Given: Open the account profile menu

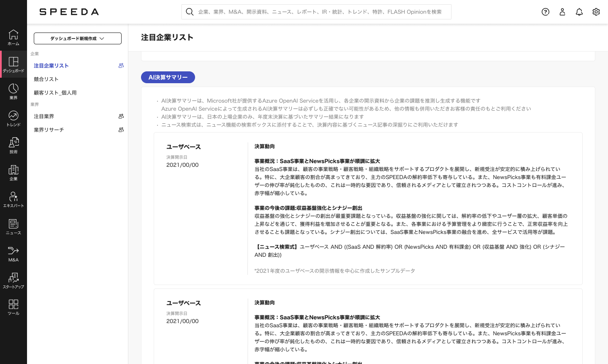Looking at the screenshot, I should point(562,12).
